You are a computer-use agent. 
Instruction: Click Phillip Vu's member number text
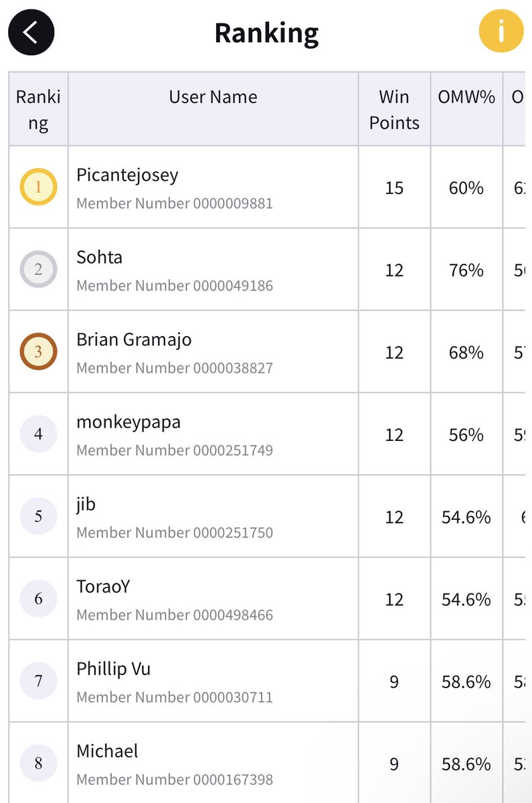tap(175, 697)
